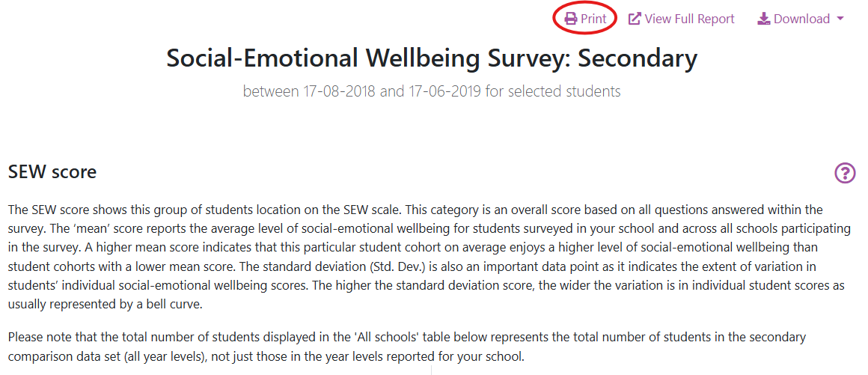
Task: Click 'The SEW score shows' paragraph opening
Action: coord(64,209)
